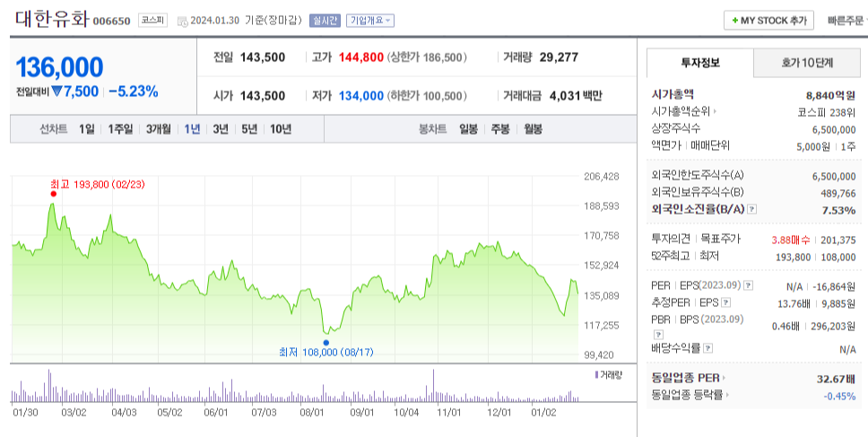Image resolution: width=868 pixels, height=437 pixels.
Task: Click the 최저 108,000 (08/17) label
Action: [x=326, y=353]
